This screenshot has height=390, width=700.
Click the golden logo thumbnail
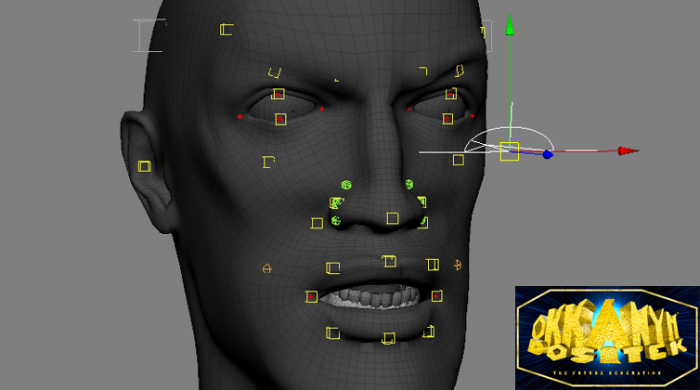coord(607,338)
